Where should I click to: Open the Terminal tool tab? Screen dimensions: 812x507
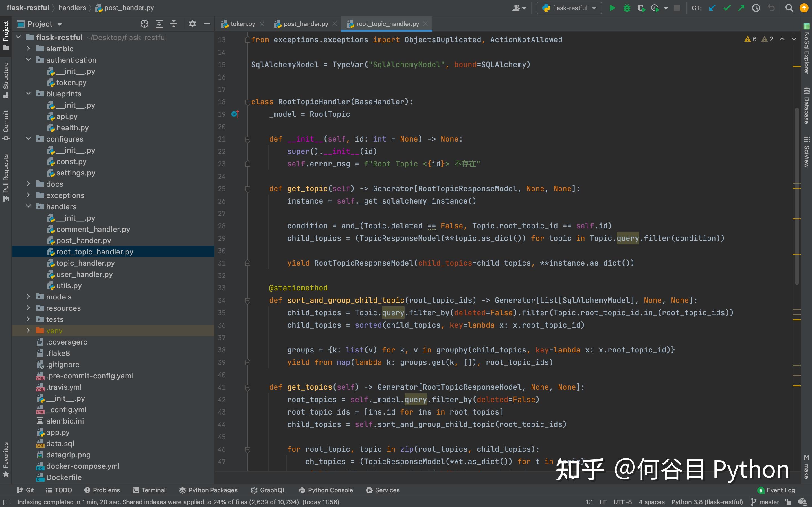tap(149, 490)
